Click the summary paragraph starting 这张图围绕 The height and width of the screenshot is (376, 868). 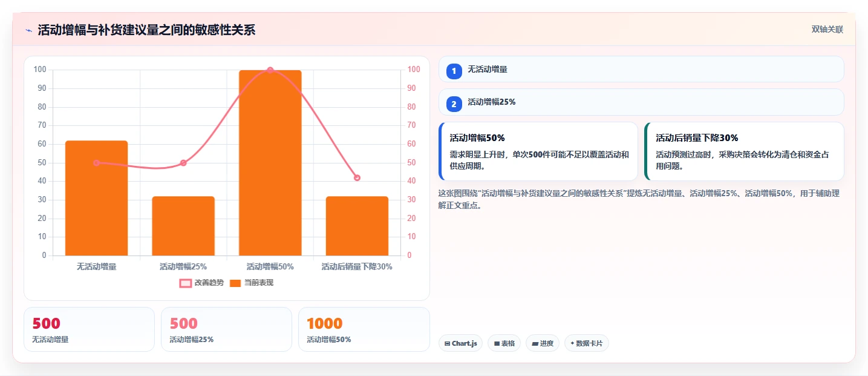pyautogui.click(x=638, y=199)
